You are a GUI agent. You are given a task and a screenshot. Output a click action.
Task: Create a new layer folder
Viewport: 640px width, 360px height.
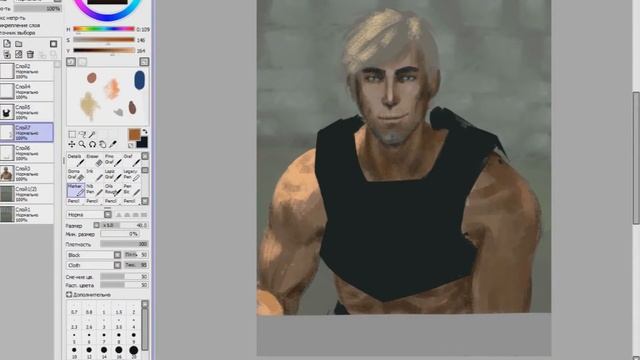[x=19, y=44]
